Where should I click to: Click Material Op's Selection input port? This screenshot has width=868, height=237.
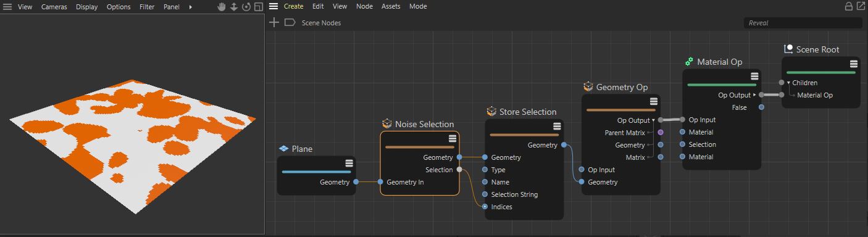[x=682, y=144]
